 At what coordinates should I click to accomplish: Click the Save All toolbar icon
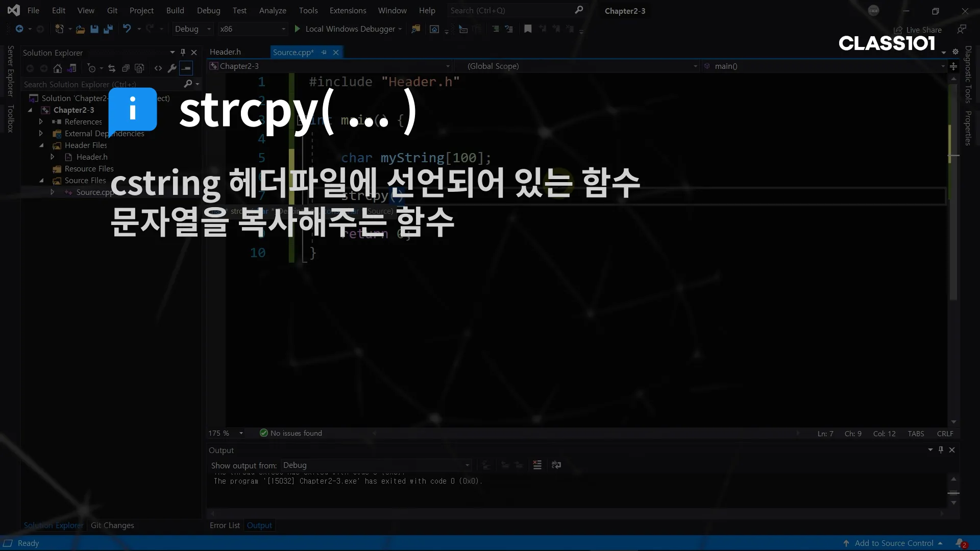pyautogui.click(x=108, y=29)
